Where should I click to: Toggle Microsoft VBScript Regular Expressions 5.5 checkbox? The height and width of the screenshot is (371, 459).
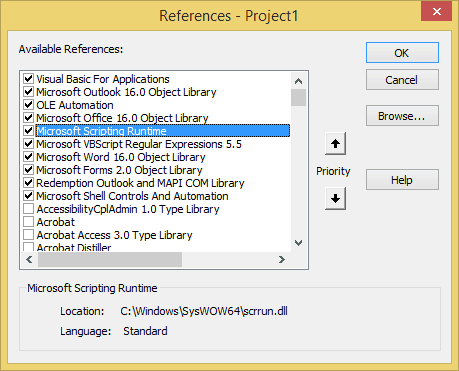pos(29,144)
